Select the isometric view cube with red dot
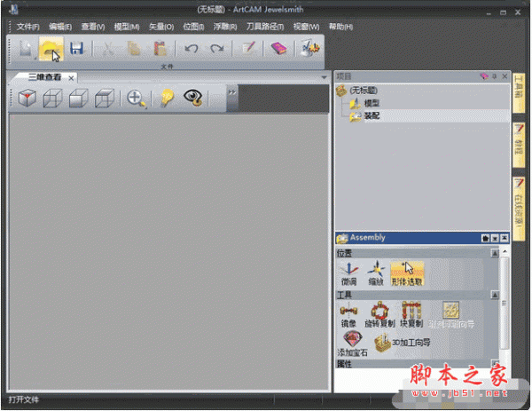Viewport: 532px width, 411px height. click(27, 99)
